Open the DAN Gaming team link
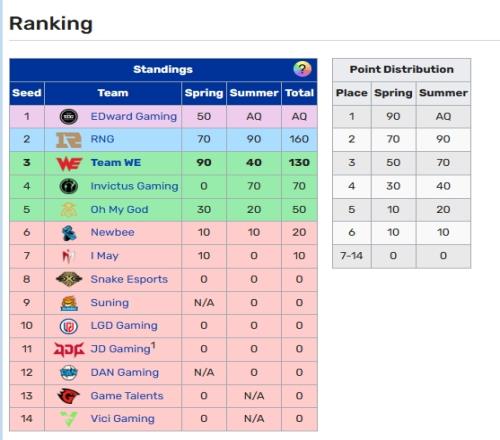This screenshot has width=500, height=440. (x=125, y=372)
